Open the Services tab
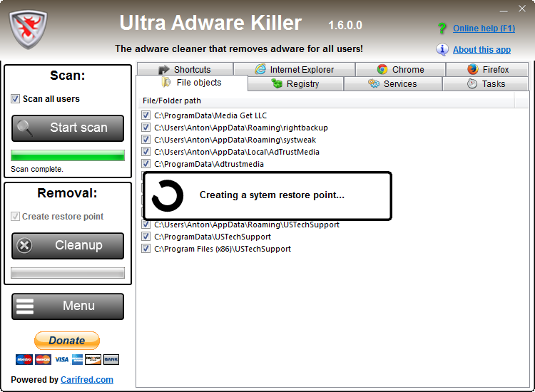The width and height of the screenshot is (535, 392). coord(393,84)
